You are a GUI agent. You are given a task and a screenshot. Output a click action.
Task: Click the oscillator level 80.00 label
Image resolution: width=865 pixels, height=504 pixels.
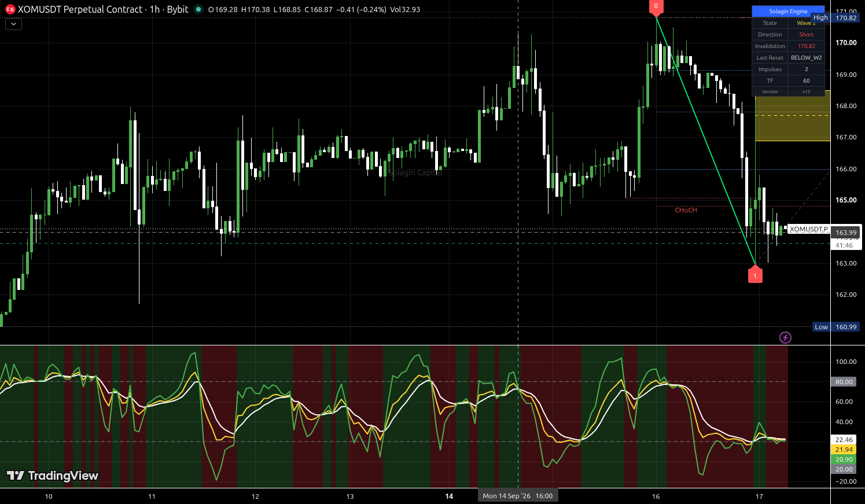click(844, 382)
